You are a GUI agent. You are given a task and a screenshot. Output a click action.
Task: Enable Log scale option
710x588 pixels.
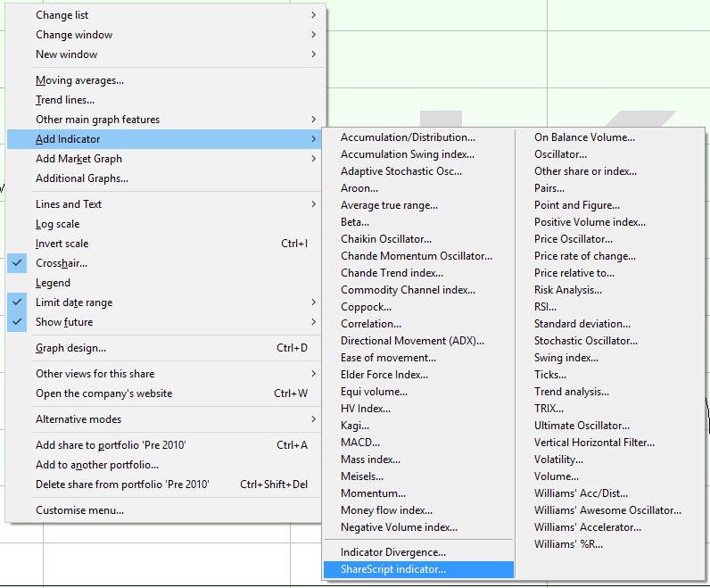[57, 224]
